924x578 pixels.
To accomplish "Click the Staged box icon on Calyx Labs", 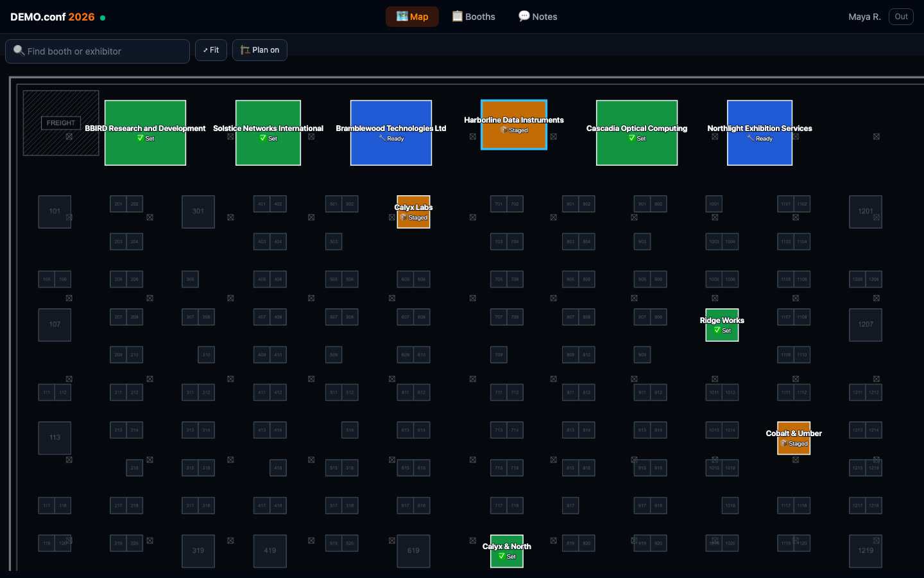I will (x=404, y=218).
